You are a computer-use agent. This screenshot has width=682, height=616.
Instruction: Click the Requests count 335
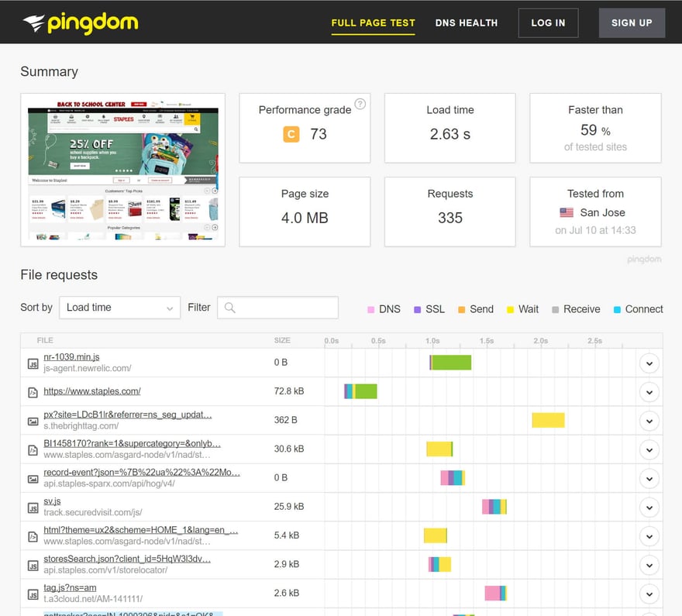point(449,218)
